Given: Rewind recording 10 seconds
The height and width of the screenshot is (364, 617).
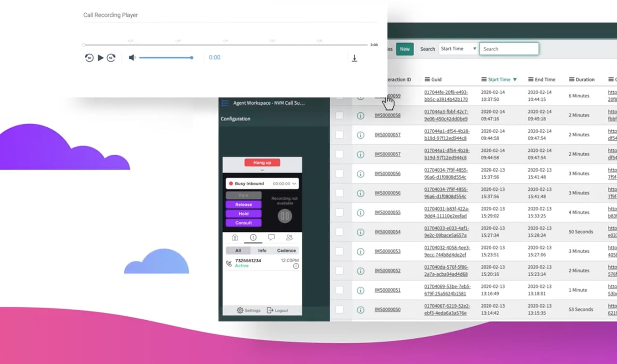Looking at the screenshot, I should 89,57.
